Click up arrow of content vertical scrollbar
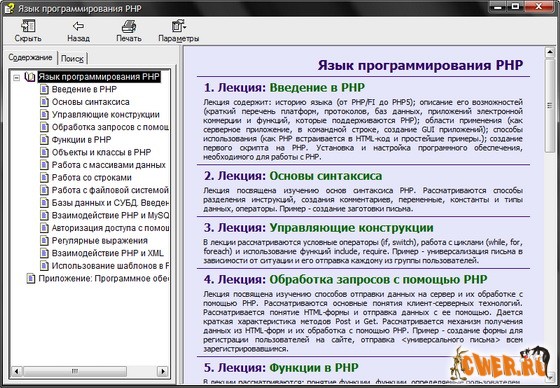This screenshot has height=388, width=560. (550, 53)
